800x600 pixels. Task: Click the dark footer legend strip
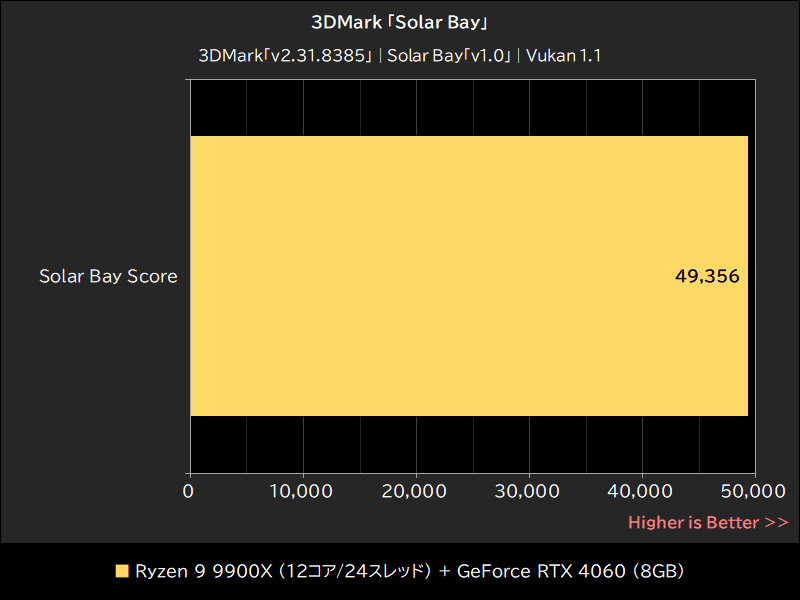[x=400, y=571]
